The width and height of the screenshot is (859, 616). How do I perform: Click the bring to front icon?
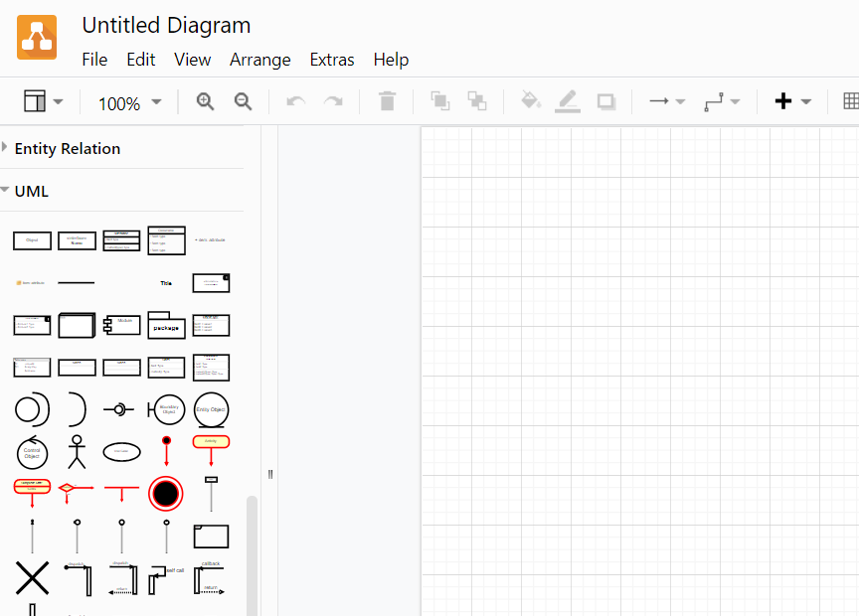(439, 101)
